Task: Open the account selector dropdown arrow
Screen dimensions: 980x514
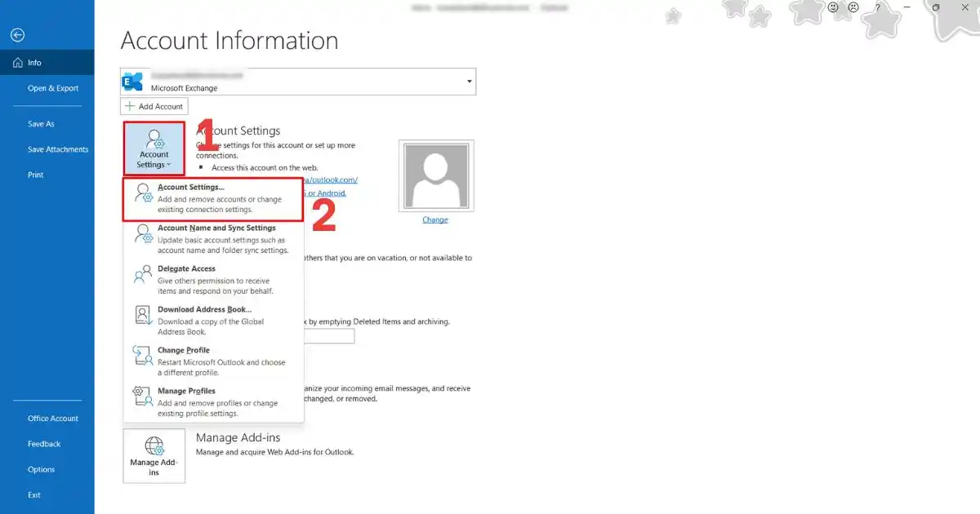Action: (x=469, y=82)
